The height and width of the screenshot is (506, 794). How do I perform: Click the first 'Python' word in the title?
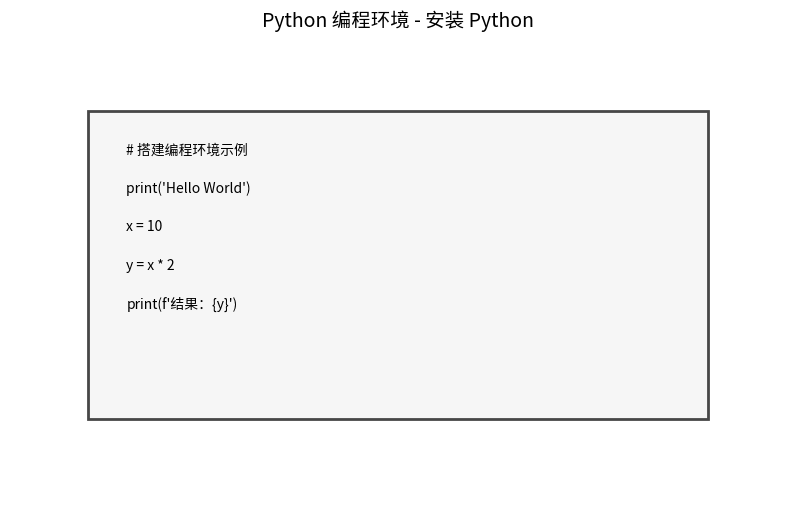tap(294, 21)
